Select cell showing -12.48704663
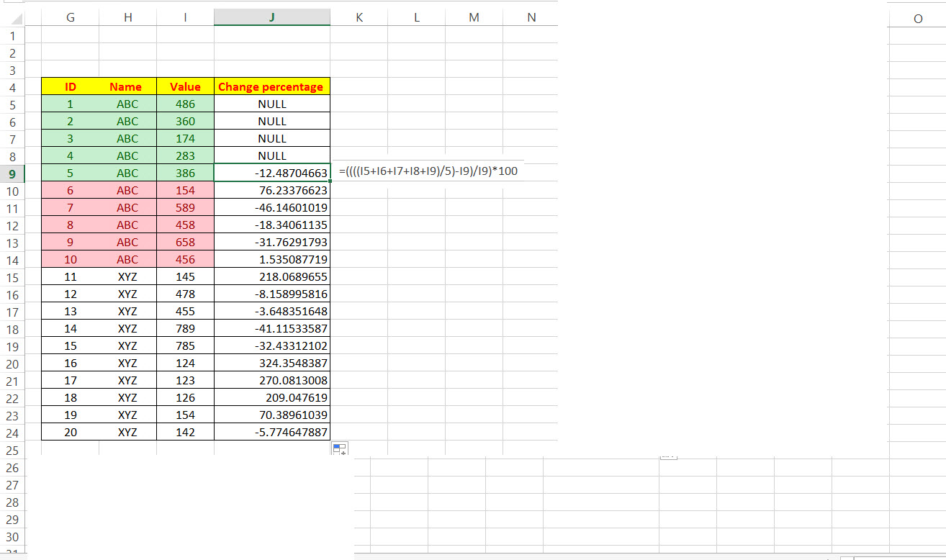Image resolution: width=946 pixels, height=560 pixels. point(272,173)
